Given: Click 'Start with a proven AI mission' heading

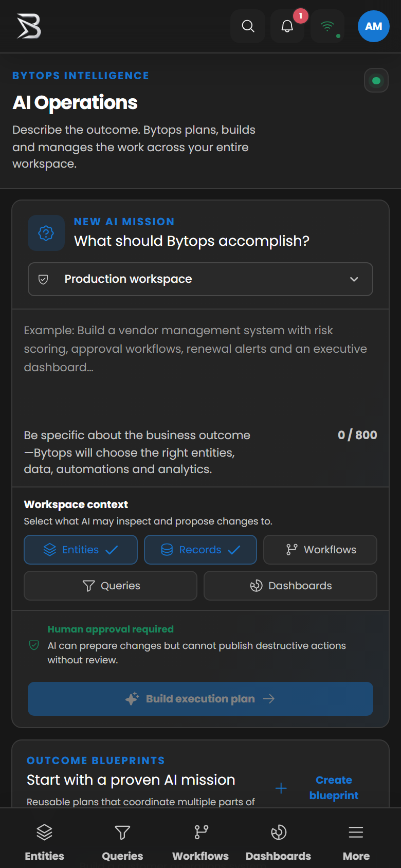Looking at the screenshot, I should click(131, 780).
